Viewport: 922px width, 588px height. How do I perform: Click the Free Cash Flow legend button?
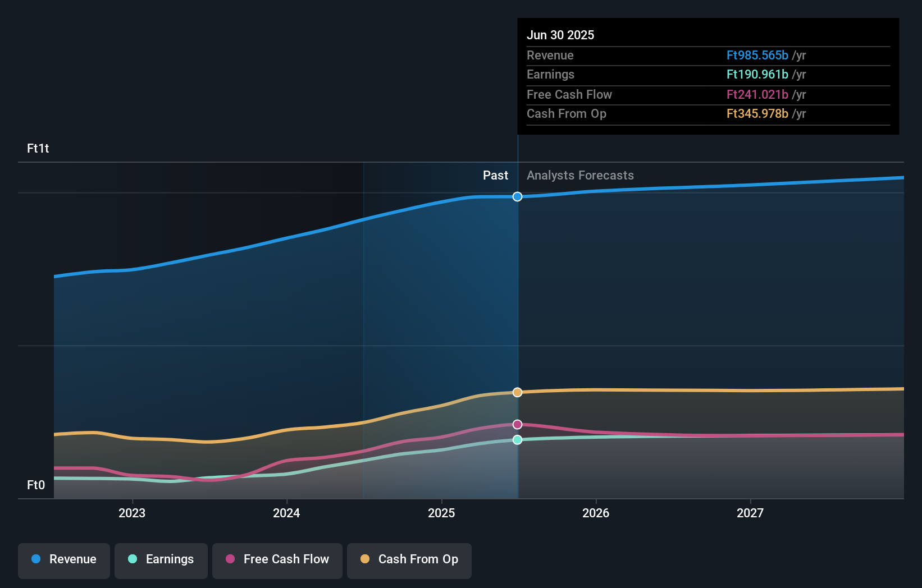[277, 559]
